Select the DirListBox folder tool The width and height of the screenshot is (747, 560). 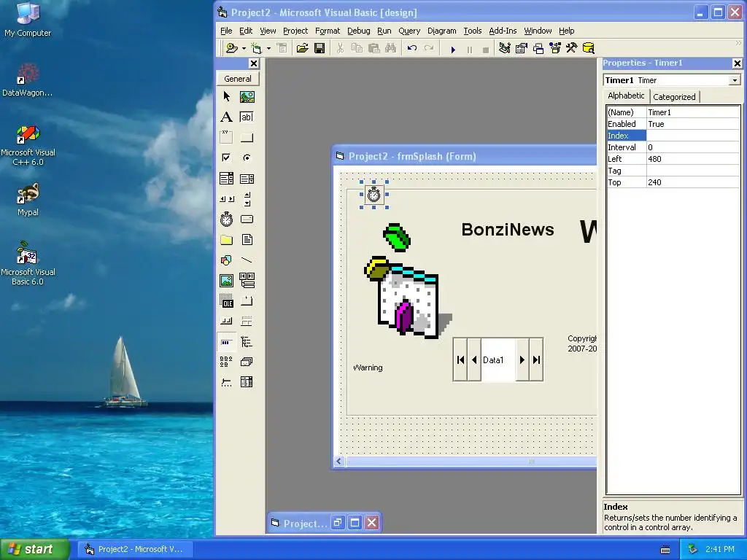(x=227, y=239)
